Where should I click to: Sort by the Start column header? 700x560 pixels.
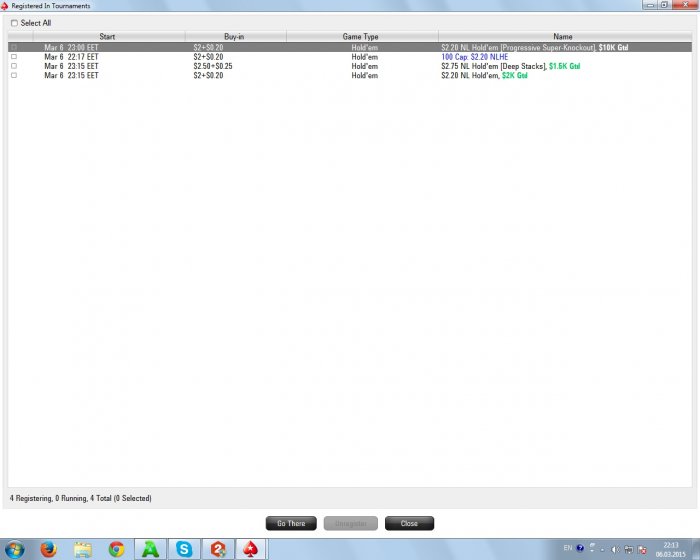(x=107, y=37)
